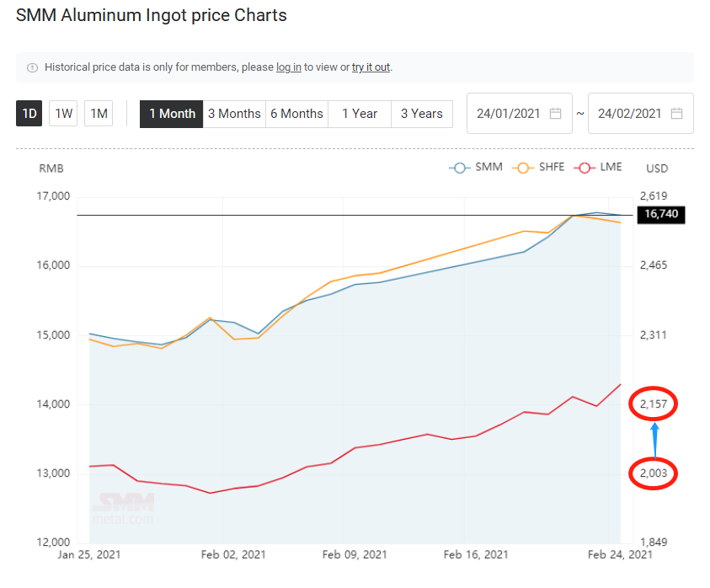
Task: Click the 2,157 USD axis label
Action: (654, 404)
